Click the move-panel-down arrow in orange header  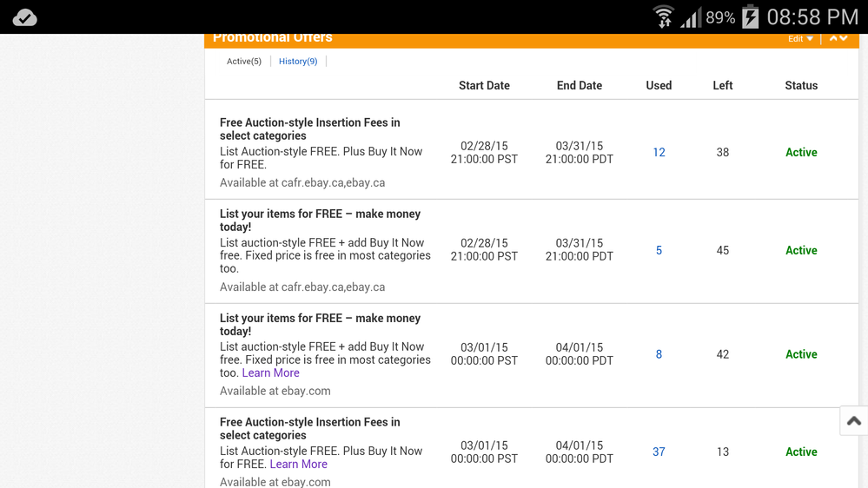844,38
